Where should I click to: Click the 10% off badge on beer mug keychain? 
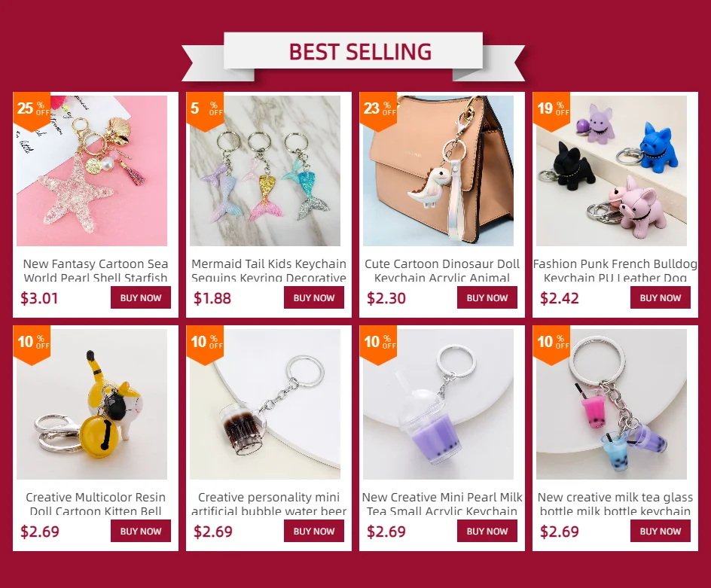click(205, 345)
